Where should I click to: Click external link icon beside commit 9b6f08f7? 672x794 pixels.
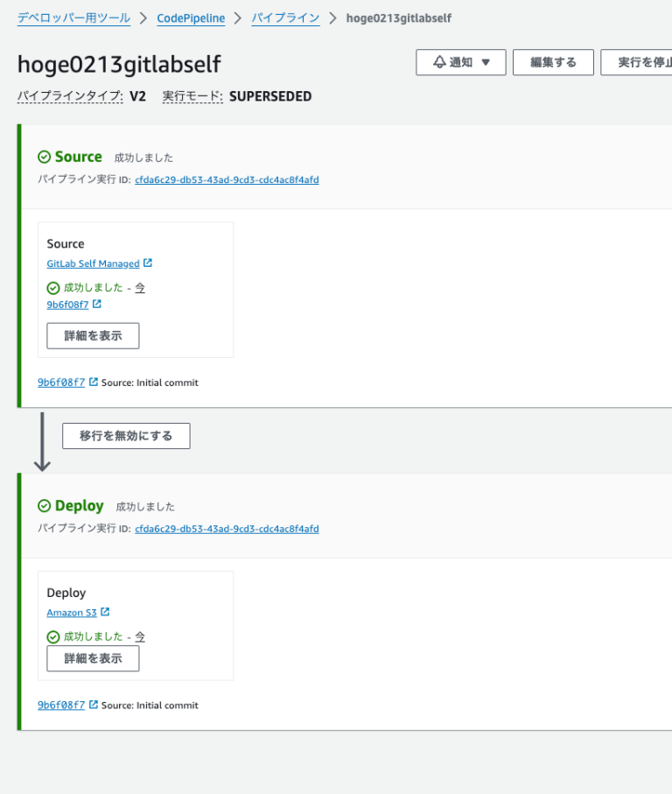(99, 305)
